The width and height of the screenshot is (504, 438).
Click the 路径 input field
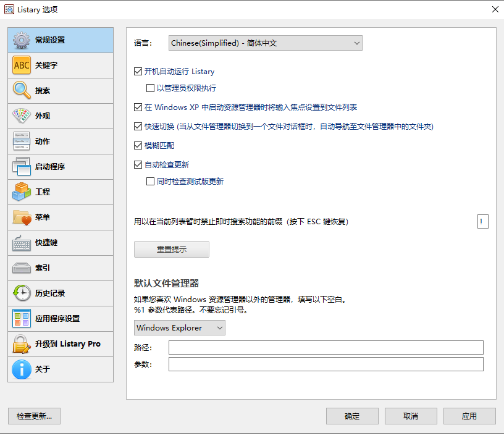(x=326, y=348)
